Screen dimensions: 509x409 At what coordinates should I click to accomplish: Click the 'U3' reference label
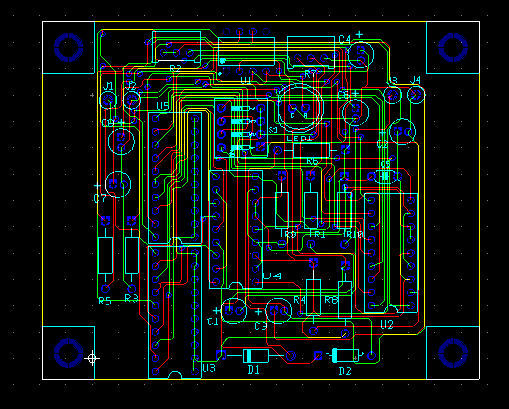(209, 368)
